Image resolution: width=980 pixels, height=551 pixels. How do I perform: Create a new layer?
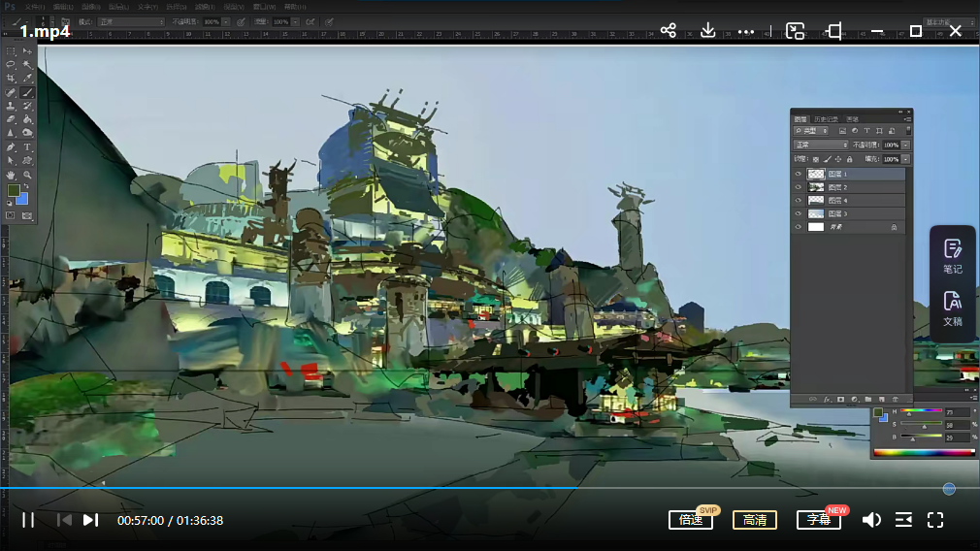882,400
